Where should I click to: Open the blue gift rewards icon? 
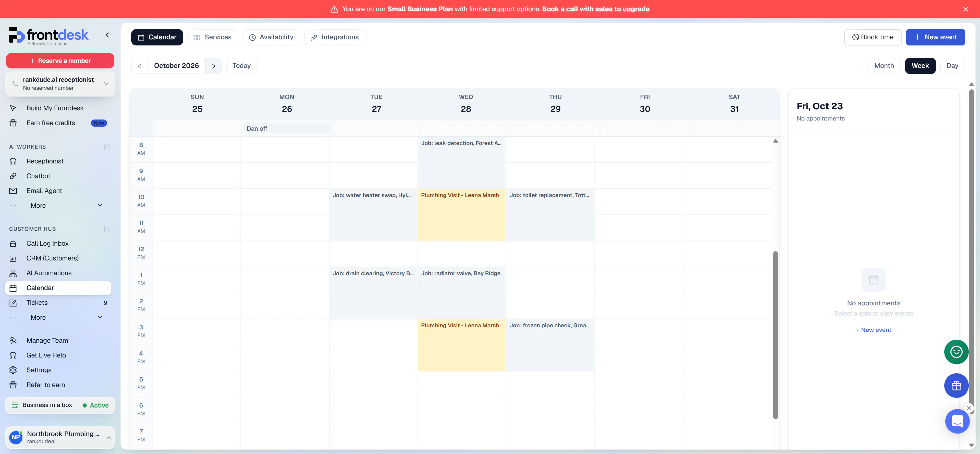[956, 386]
